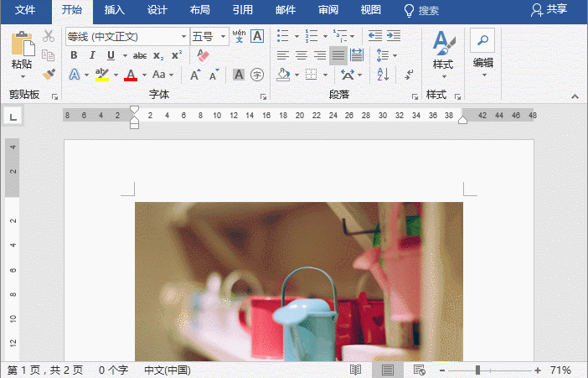Switch to read mode view

coord(355,370)
